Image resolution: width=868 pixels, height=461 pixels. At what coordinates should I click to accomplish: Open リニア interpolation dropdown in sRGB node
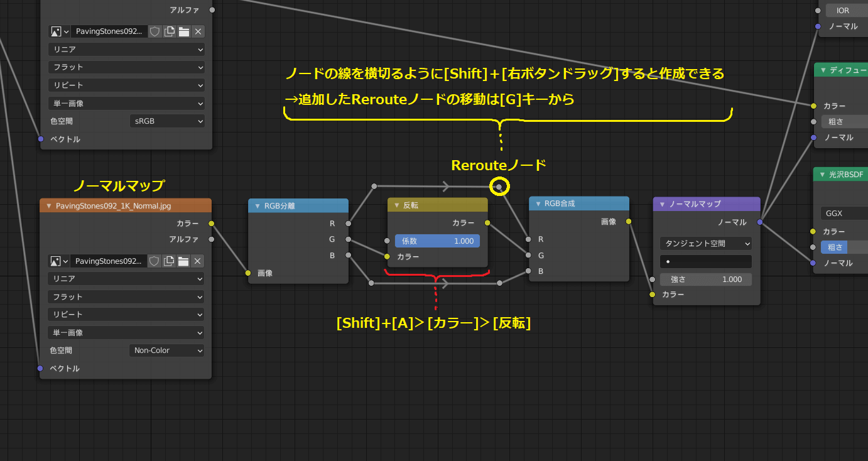(126, 49)
